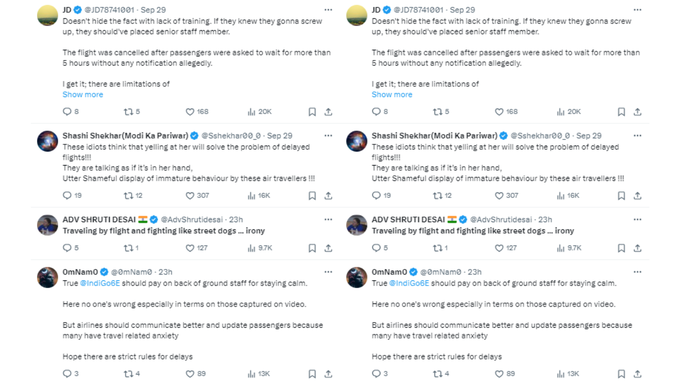Expand 'Show more' on JD's left tweet
The width and height of the screenshot is (680, 383).
83,95
